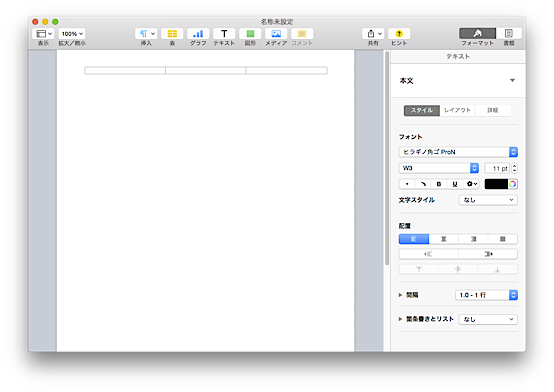Expand the 間隔 spacing section
Viewport: 554px width, 392px height.
tap(401, 295)
